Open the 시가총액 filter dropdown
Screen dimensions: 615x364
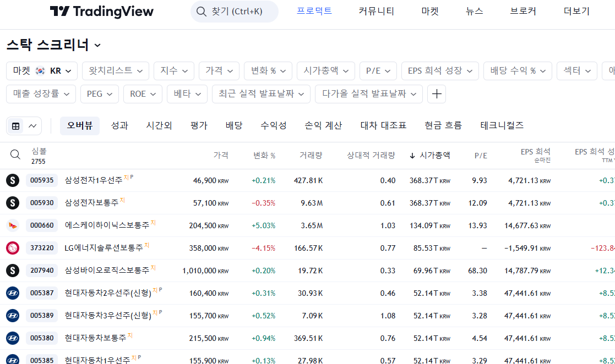pos(326,71)
